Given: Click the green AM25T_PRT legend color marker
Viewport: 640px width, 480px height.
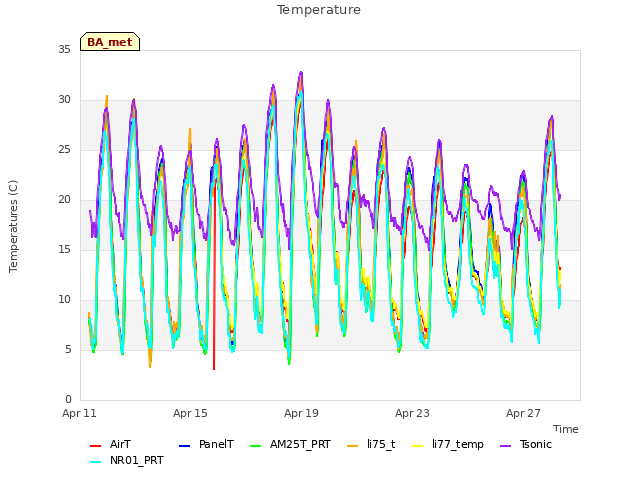Looking at the screenshot, I should coord(255,446).
